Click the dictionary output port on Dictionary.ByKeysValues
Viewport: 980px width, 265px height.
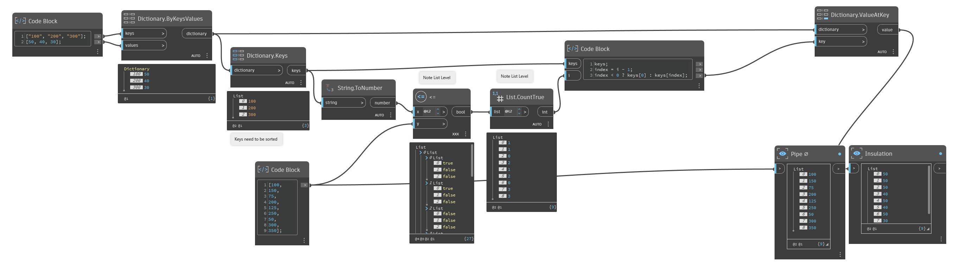(196, 33)
